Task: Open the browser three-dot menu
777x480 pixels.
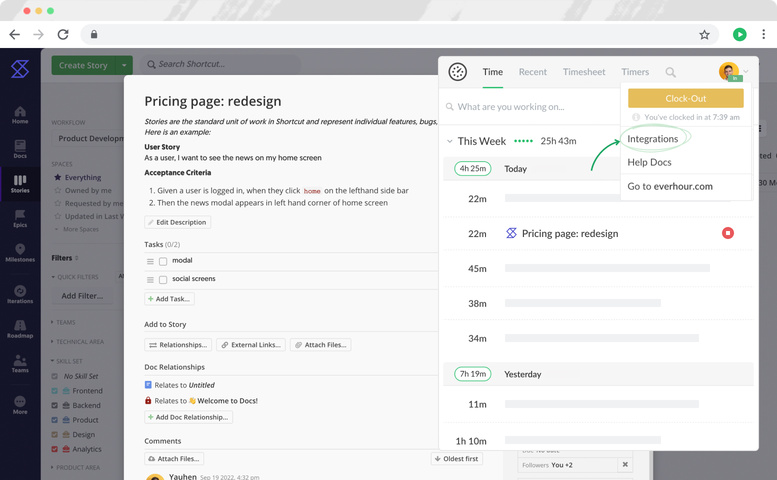Action: coord(763,35)
